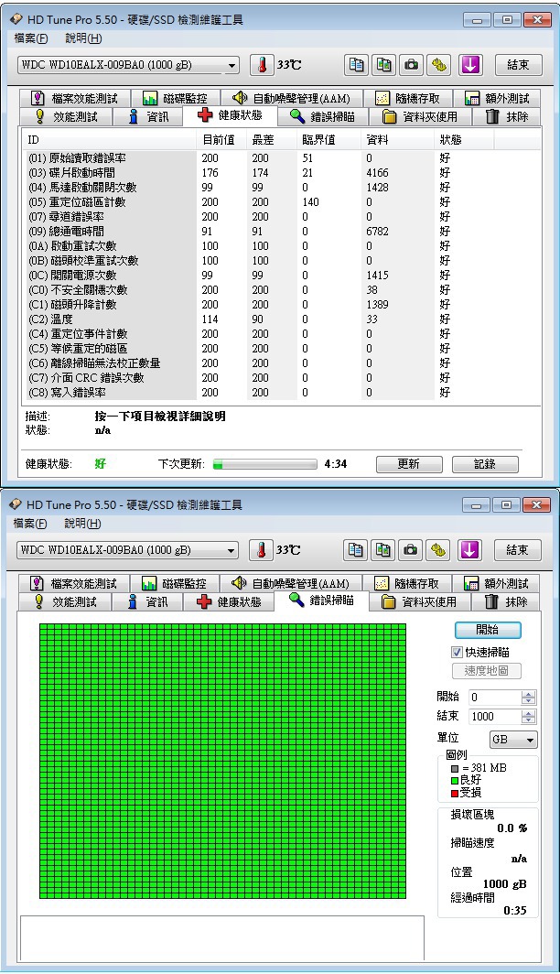This screenshot has width=560, height=974.
Task: Click the 下次更新 progress bar
Action: tap(265, 464)
